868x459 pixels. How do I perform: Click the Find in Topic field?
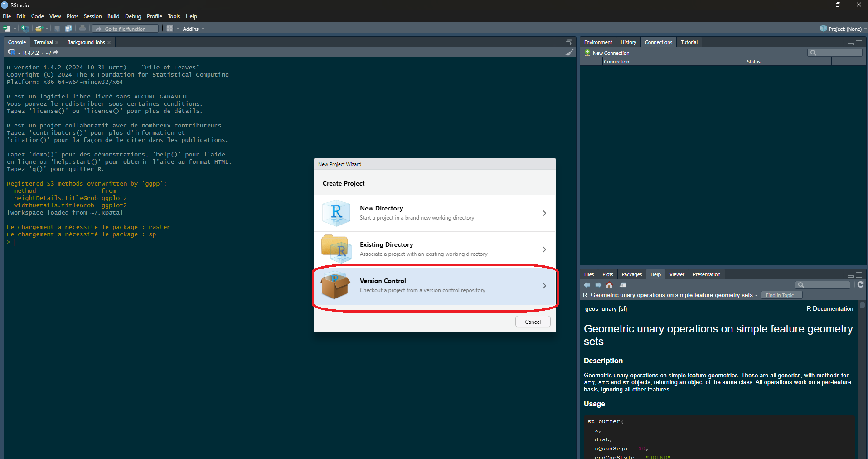pos(781,295)
